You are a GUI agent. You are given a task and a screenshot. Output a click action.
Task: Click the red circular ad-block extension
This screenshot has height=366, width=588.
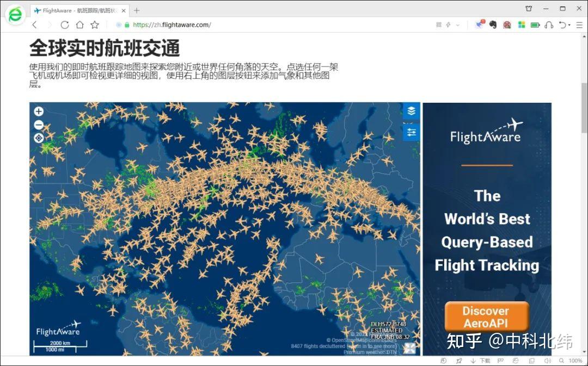pyautogui.click(x=507, y=24)
